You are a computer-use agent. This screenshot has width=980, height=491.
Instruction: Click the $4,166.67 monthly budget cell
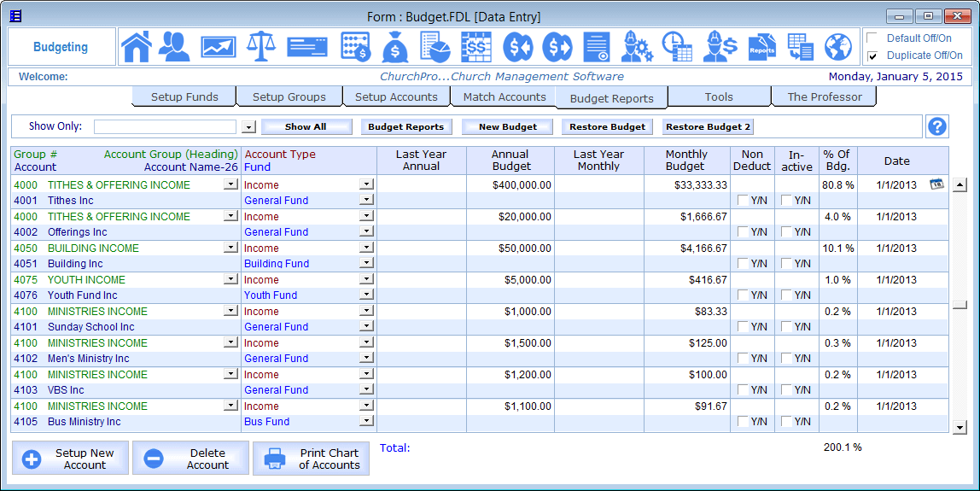tap(687, 248)
